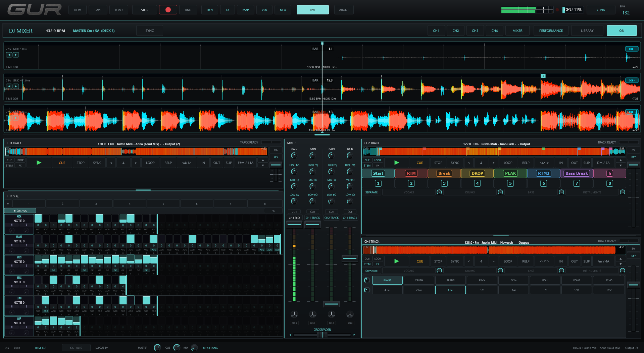Image resolution: width=644 pixels, height=353 pixels.
Task: Click the crossfader slider handle
Action: (322, 335)
